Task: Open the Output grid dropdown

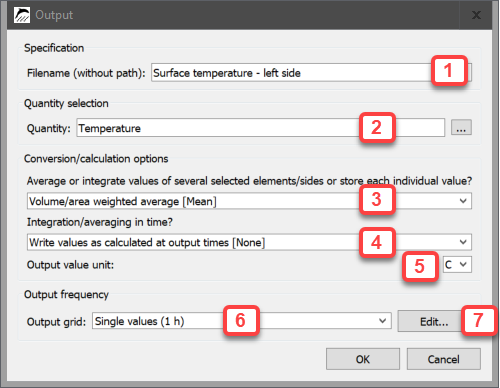Action: 242,321
